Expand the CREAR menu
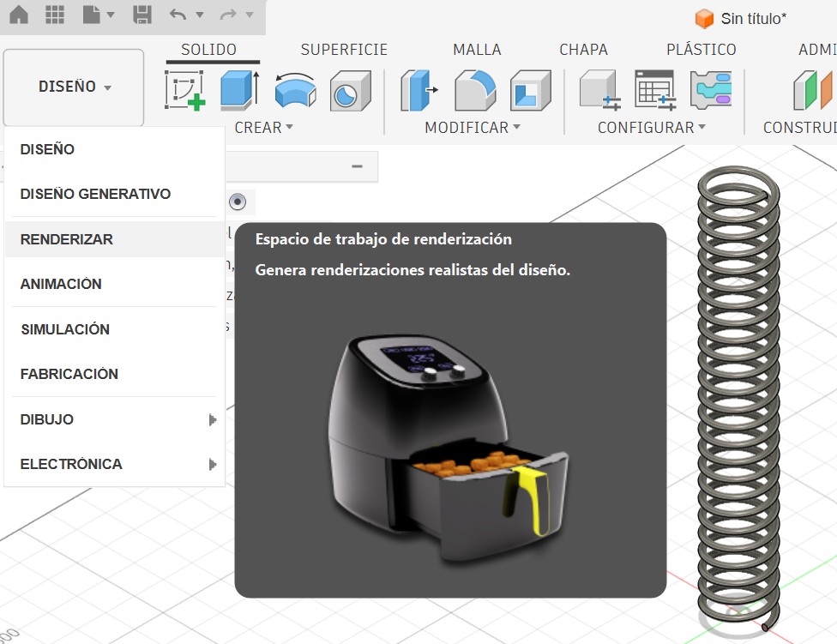The height and width of the screenshot is (644, 837). [263, 128]
